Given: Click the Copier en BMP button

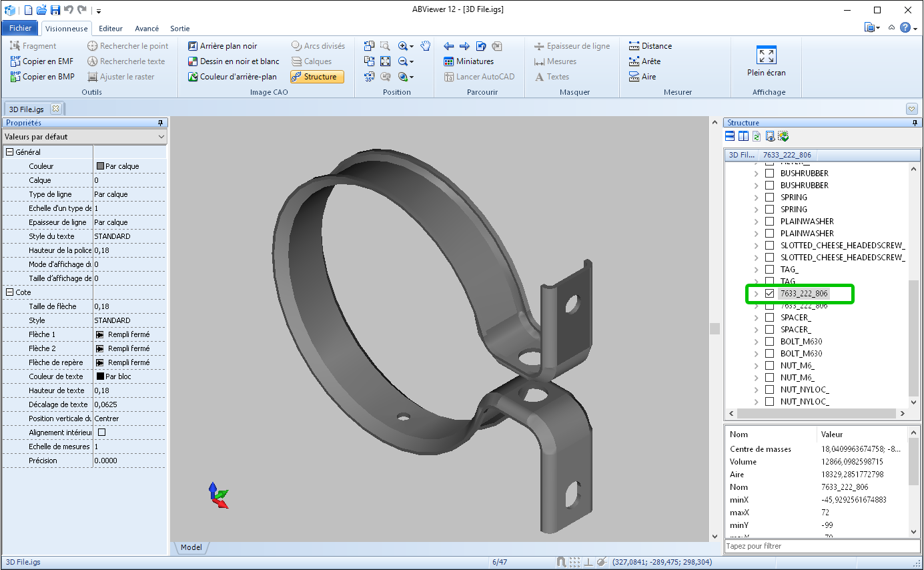Looking at the screenshot, I should pos(42,77).
